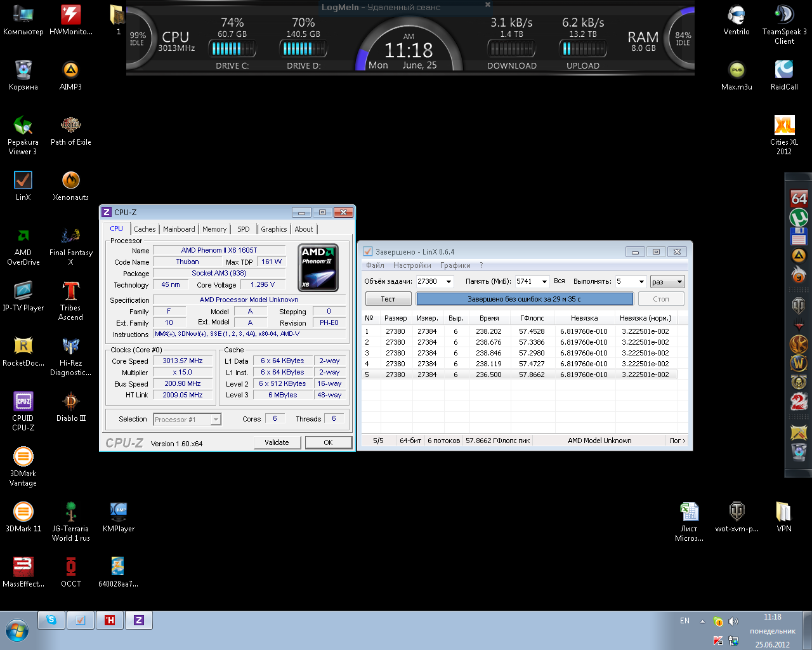Click the World of Warcraft dock icon
The height and width of the screenshot is (650, 812).
(799, 363)
